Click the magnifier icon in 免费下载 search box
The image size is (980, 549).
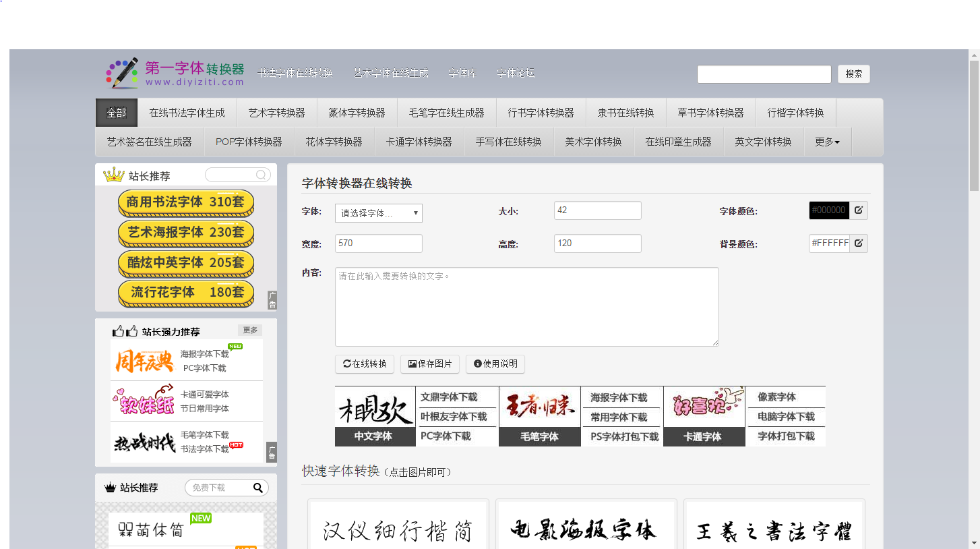tap(258, 488)
